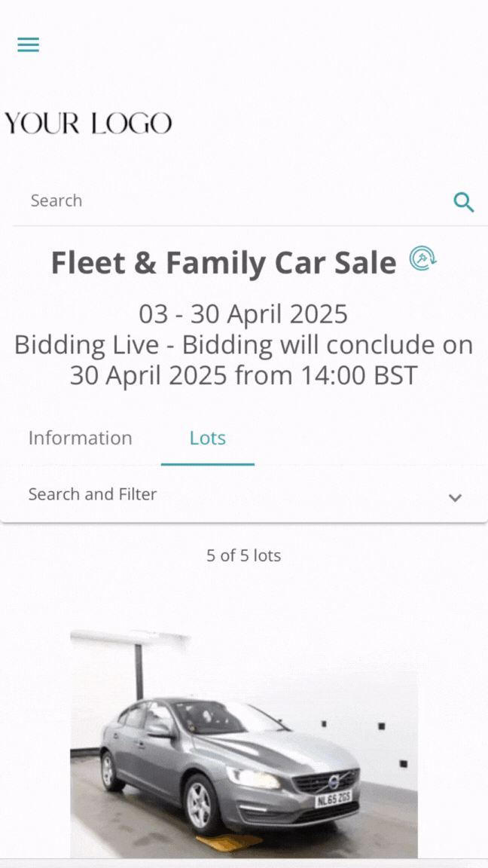Focus the Search text field
488x868 pixels.
[226, 201]
